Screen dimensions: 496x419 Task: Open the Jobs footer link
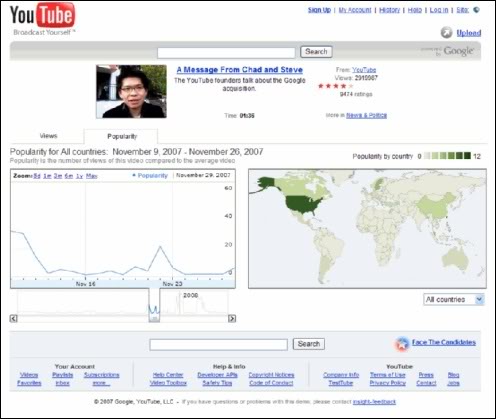point(453,383)
